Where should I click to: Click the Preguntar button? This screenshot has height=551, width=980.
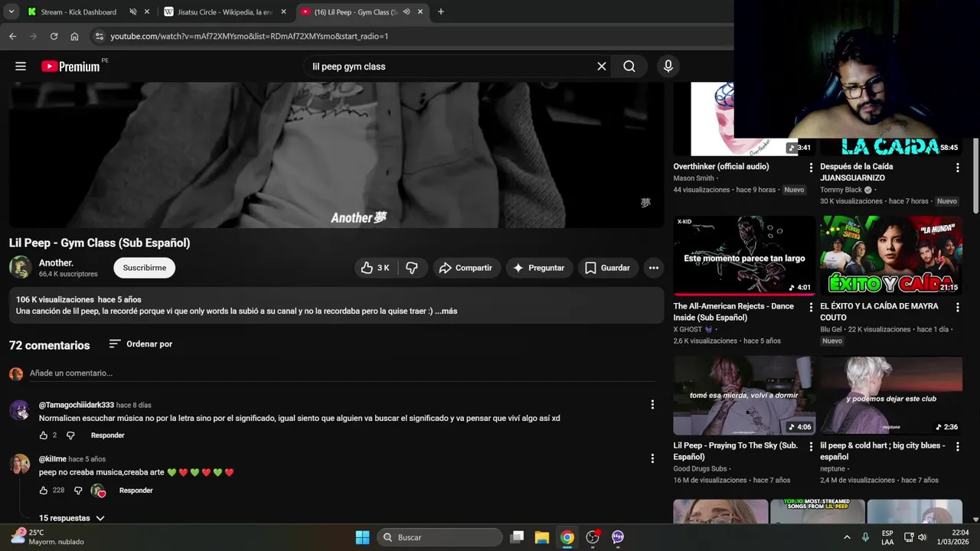coord(539,268)
